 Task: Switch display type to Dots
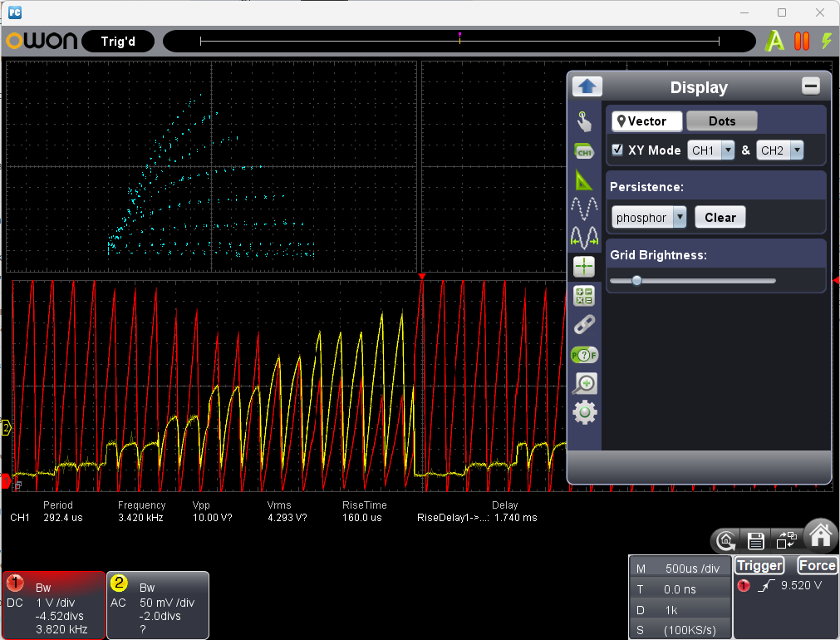pyautogui.click(x=721, y=121)
